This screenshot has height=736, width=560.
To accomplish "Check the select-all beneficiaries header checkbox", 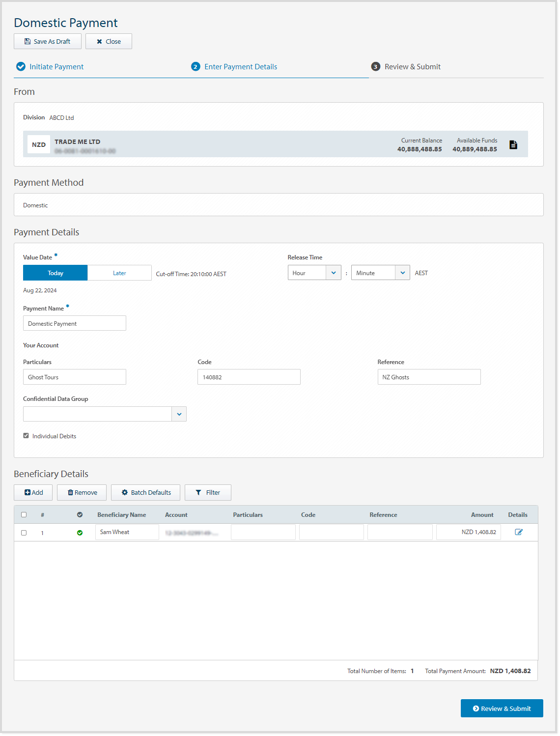I will 24,514.
